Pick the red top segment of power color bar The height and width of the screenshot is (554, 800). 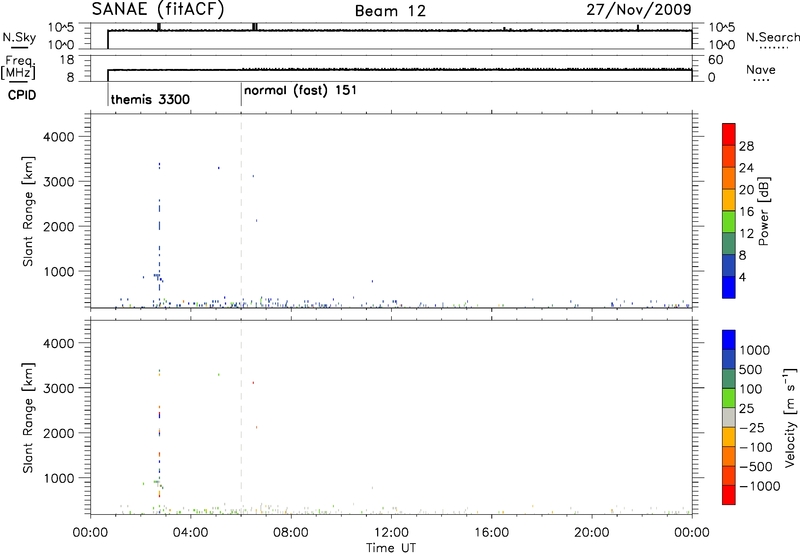(x=729, y=134)
